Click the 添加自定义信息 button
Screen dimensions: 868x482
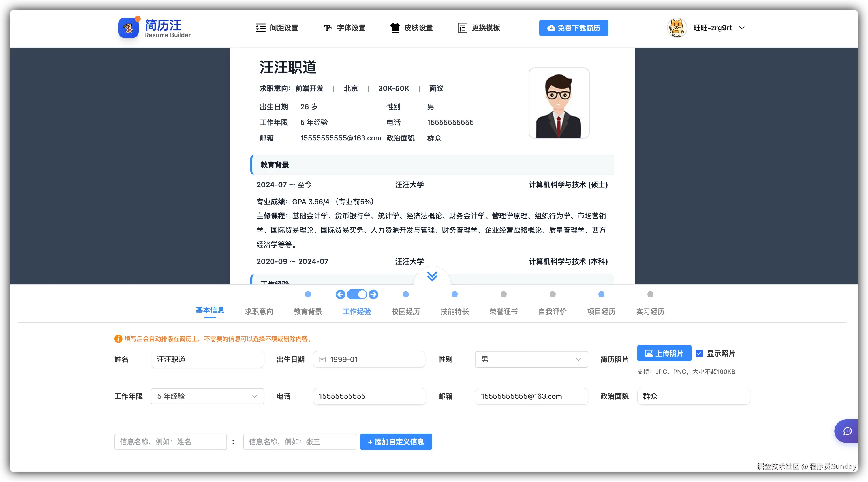click(396, 442)
